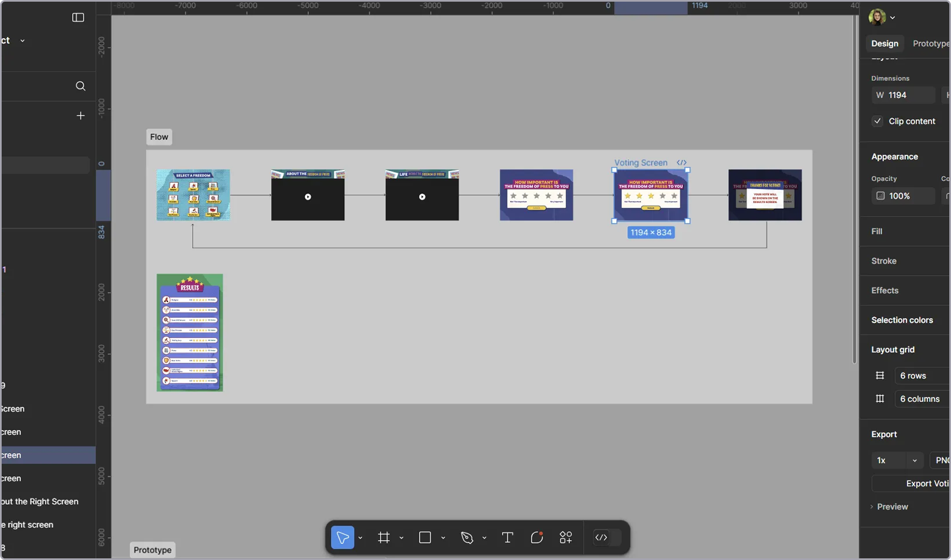The height and width of the screenshot is (560, 951).
Task: Select the Frame tool
Action: point(384,537)
